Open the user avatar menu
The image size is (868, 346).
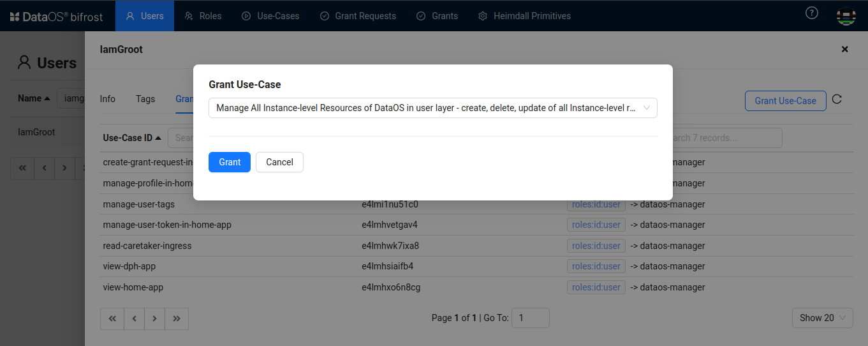click(x=846, y=16)
